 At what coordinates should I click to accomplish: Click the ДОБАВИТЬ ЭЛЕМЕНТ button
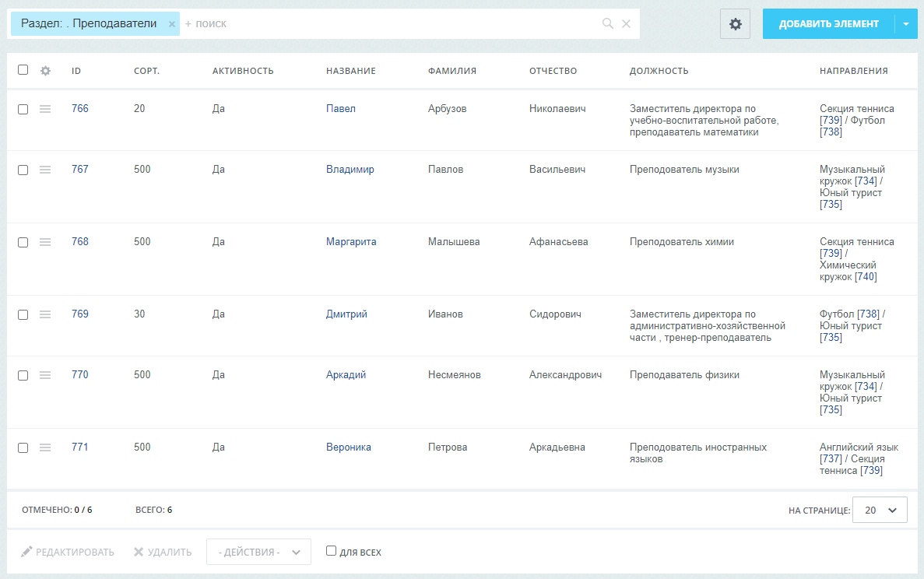[828, 24]
